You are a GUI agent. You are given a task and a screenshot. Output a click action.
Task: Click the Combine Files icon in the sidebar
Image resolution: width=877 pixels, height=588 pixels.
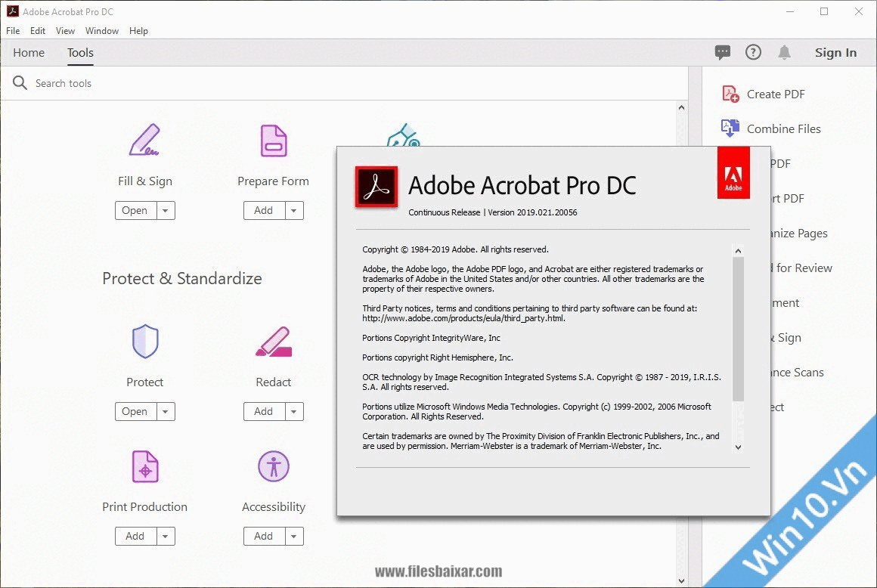click(730, 128)
